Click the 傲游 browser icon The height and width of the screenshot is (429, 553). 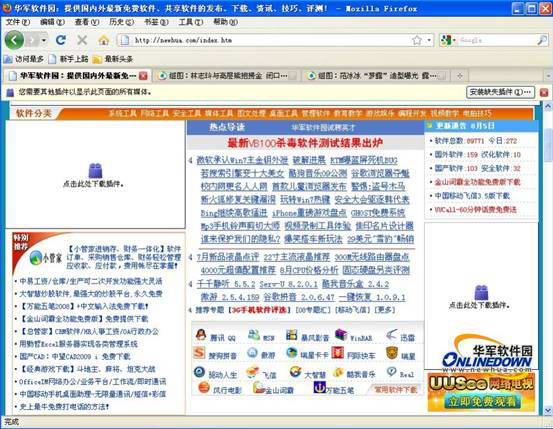(x=253, y=353)
